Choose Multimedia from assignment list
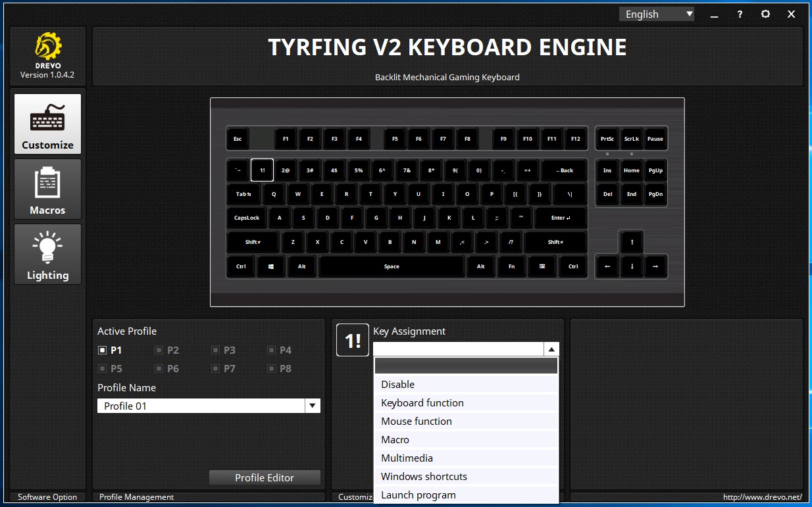This screenshot has height=507, width=812. (466, 458)
